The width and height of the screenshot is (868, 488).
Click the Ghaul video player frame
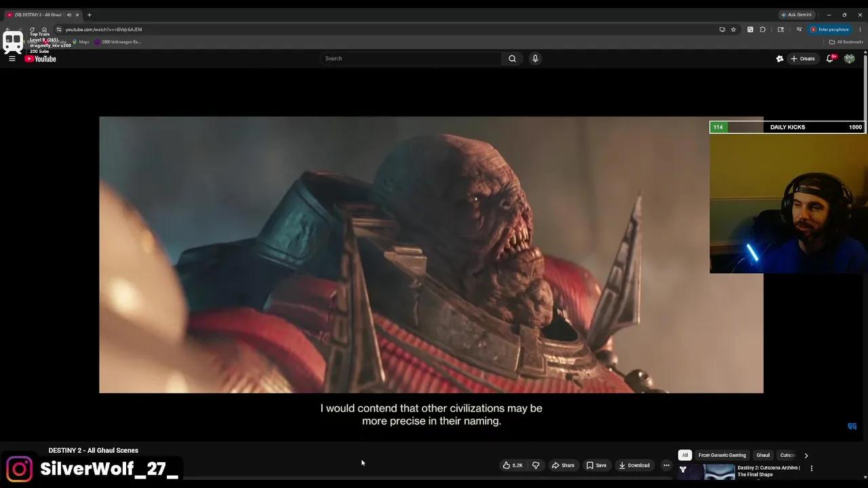pyautogui.click(x=431, y=255)
